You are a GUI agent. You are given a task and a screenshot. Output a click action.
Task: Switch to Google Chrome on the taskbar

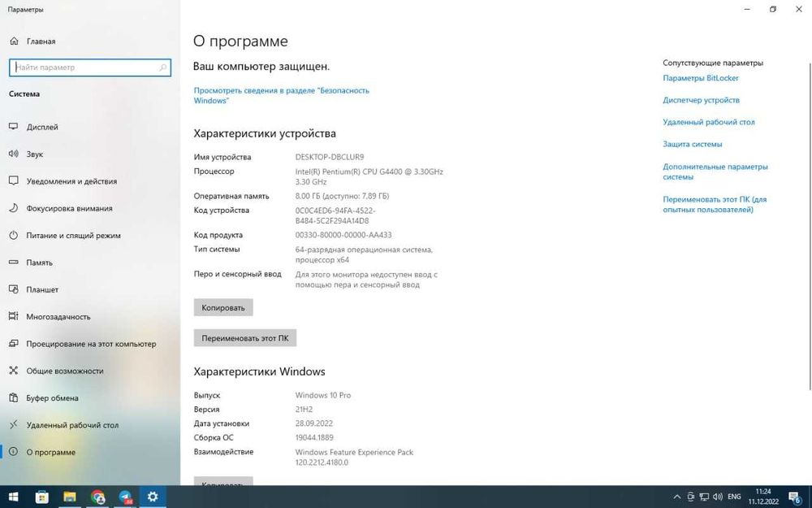(x=97, y=497)
